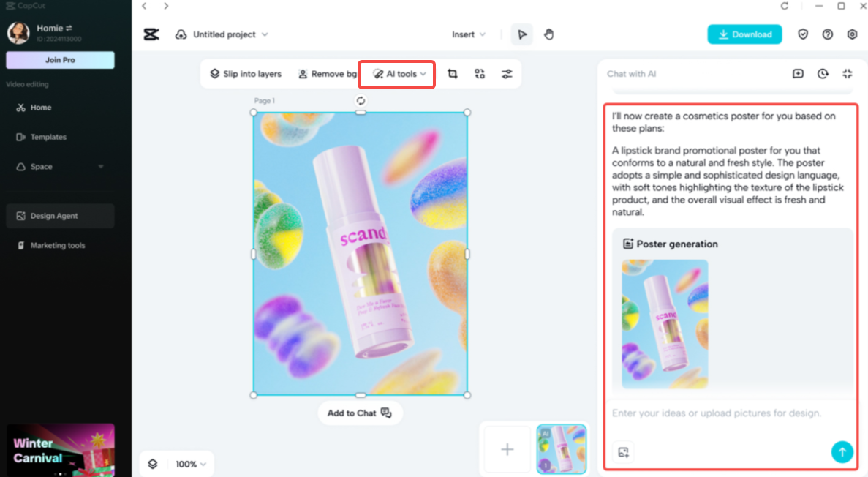Open the Adjust settings icon in the toolbar
The width and height of the screenshot is (868, 477).
point(507,73)
